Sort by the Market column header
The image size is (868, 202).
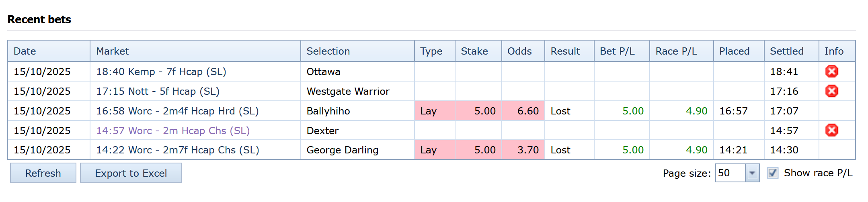click(x=112, y=51)
